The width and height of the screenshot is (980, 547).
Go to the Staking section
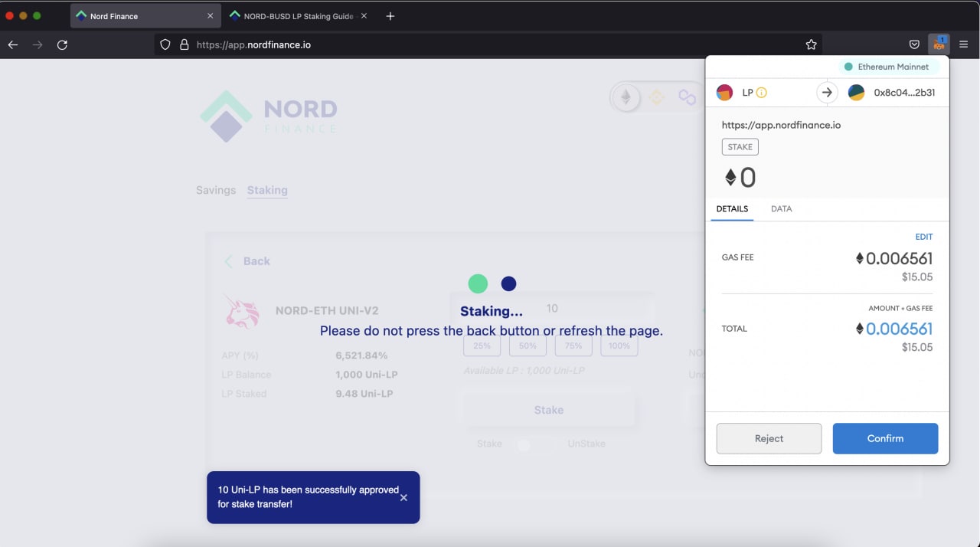click(267, 190)
